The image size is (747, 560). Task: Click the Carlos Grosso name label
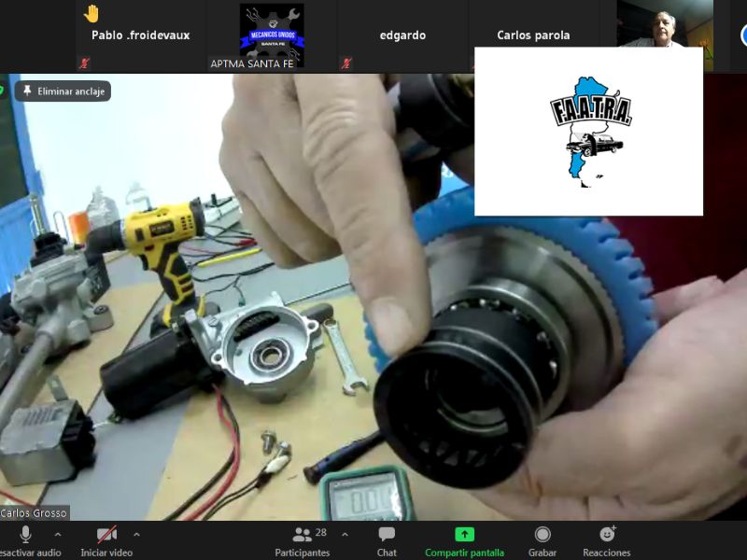click(35, 513)
